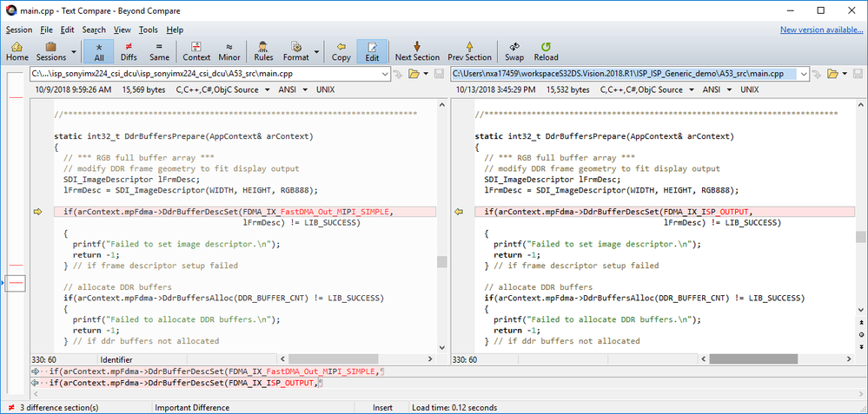Expand right path history dropdown

coord(806,74)
